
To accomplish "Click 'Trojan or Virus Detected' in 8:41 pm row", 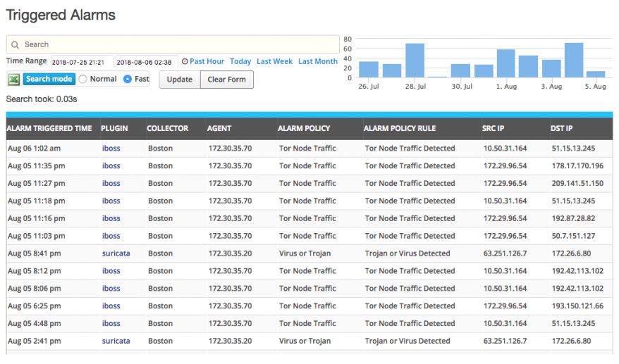I will 407,253.
